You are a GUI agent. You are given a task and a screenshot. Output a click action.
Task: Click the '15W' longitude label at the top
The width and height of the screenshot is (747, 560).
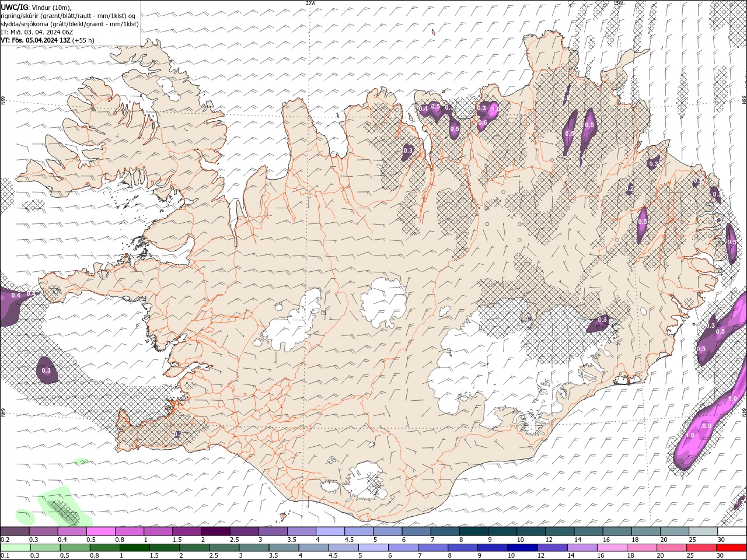619,3
